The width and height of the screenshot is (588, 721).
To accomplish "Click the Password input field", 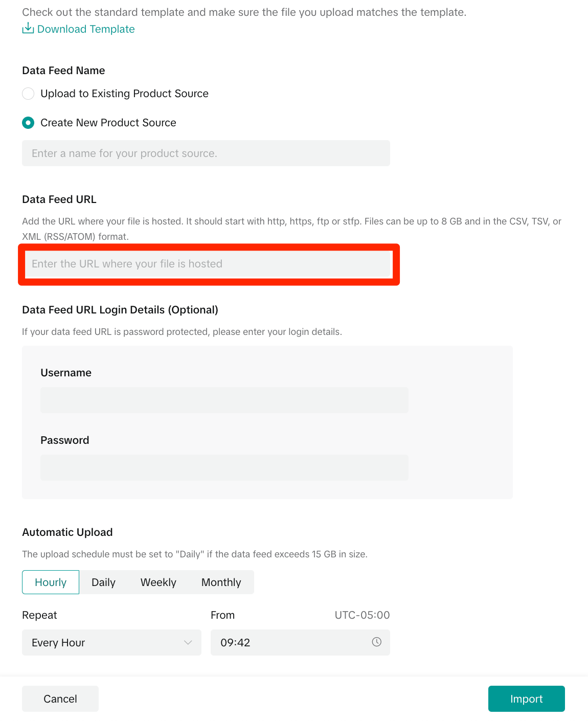I will click(224, 467).
